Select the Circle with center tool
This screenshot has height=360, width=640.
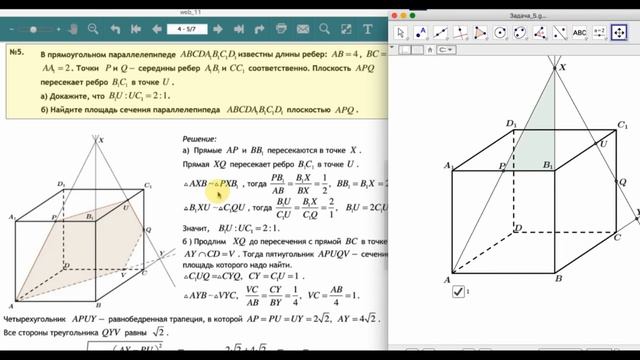500,33
